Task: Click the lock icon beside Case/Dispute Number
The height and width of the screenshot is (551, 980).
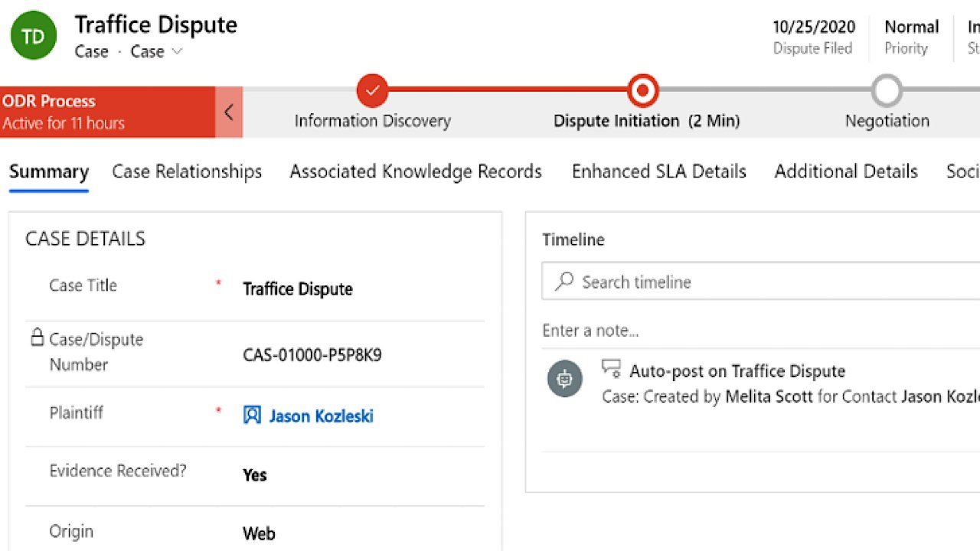Action: pyautogui.click(x=37, y=337)
